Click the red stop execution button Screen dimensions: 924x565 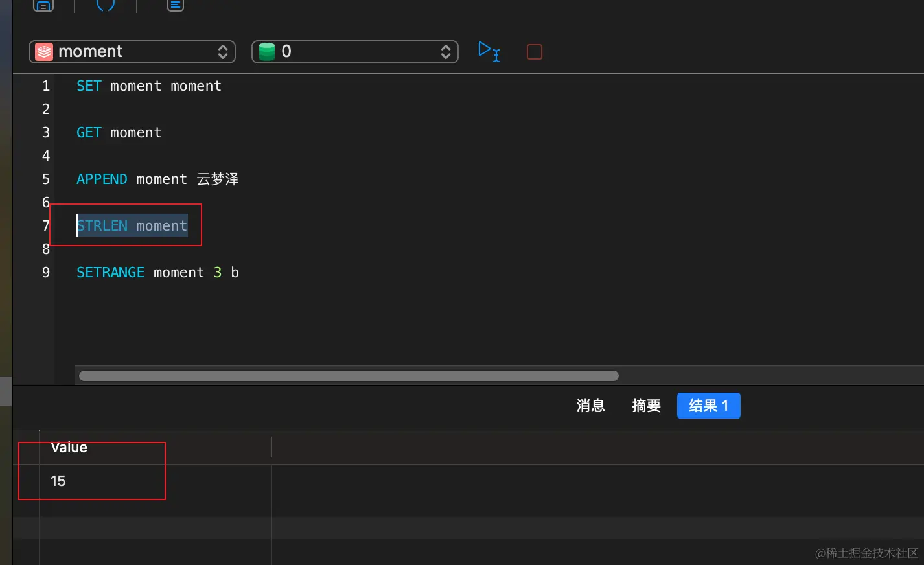[x=535, y=52]
